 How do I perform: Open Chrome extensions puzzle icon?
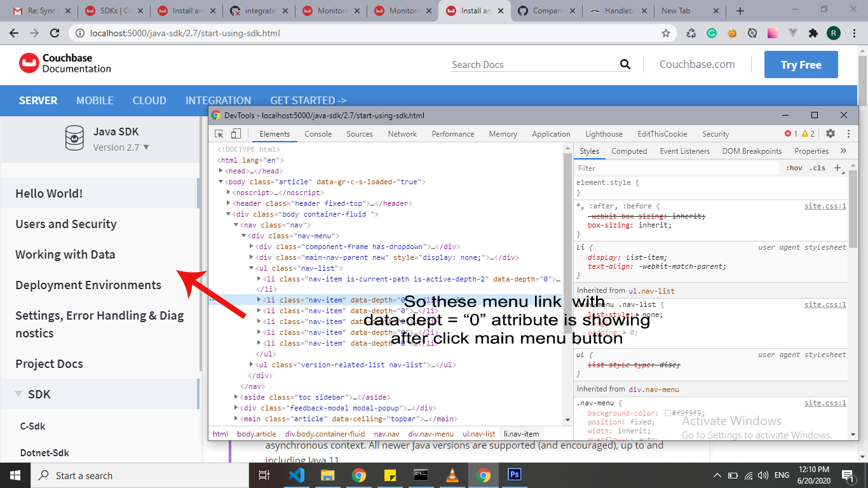point(813,33)
